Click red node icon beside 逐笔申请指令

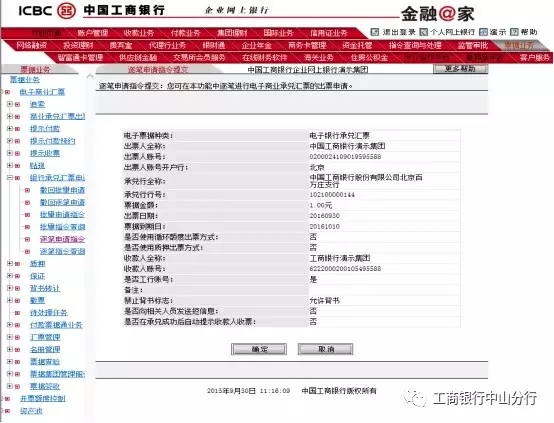coord(27,239)
